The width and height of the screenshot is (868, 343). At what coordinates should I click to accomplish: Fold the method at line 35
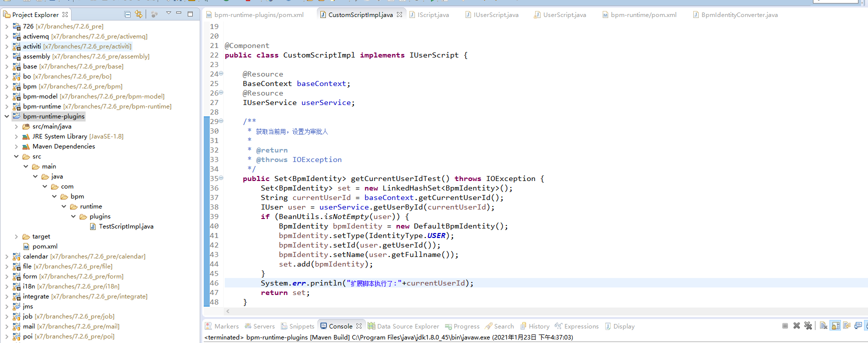(221, 178)
